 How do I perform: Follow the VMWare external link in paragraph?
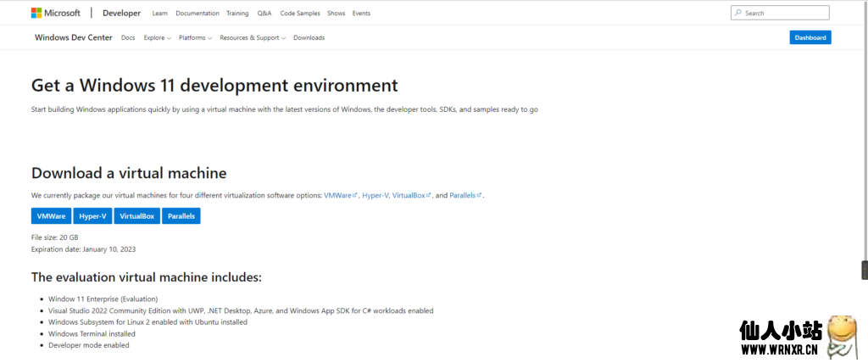(340, 195)
